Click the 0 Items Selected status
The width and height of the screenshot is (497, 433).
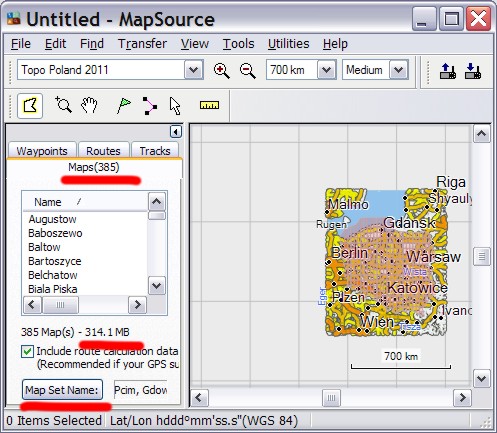pyautogui.click(x=54, y=421)
